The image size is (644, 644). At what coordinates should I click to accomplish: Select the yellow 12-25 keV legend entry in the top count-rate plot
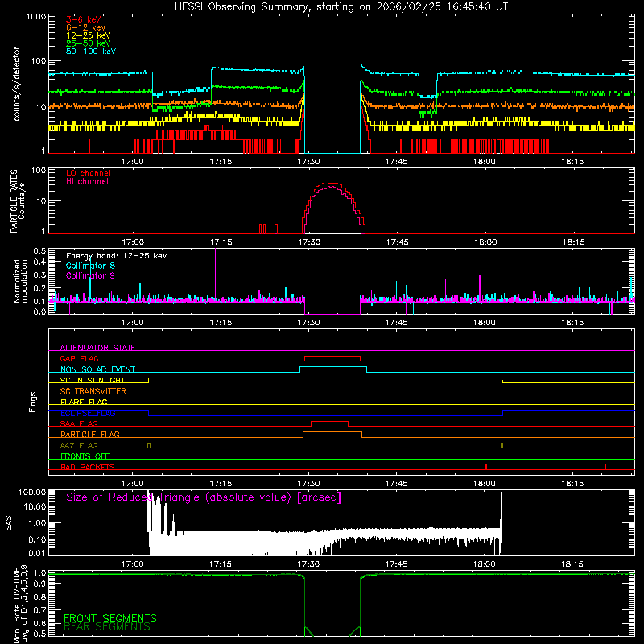[89, 35]
